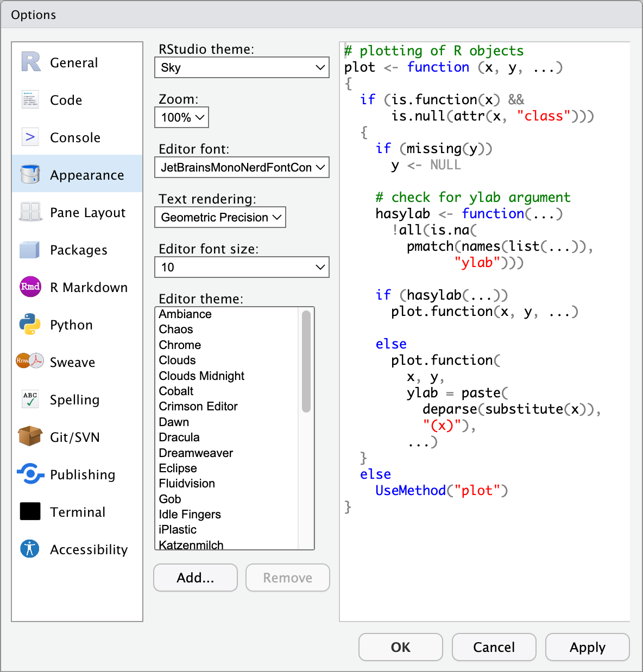Click the Add... theme button
643x672 pixels.
196,578
